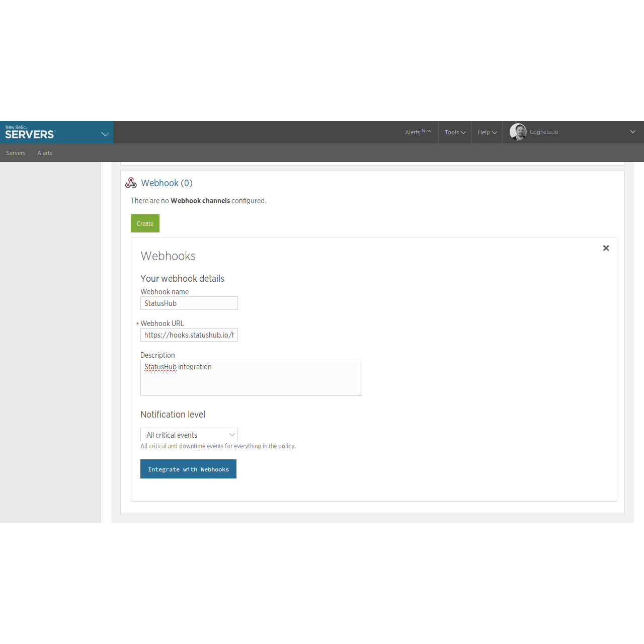This screenshot has height=644, width=644.
Task: Close the Webhooks panel with the X
Action: [606, 248]
